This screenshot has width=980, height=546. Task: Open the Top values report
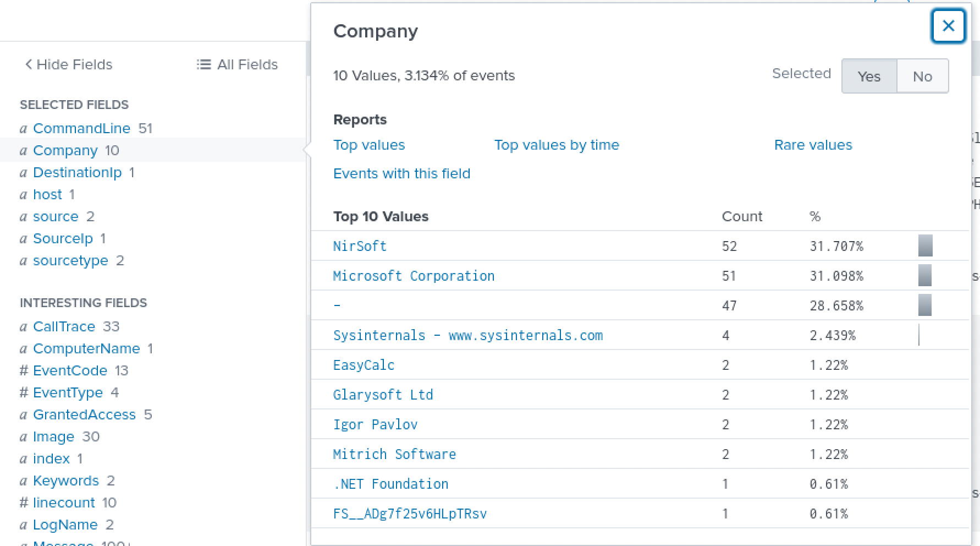point(369,145)
